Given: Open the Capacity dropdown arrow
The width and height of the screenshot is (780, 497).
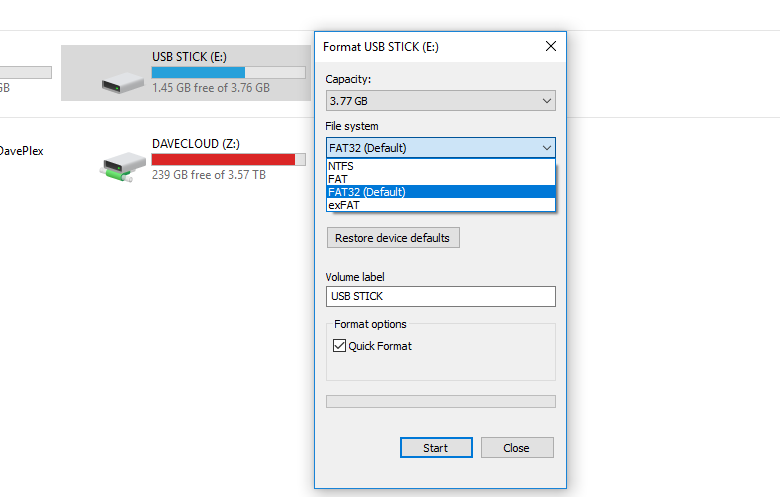Looking at the screenshot, I should [x=547, y=101].
